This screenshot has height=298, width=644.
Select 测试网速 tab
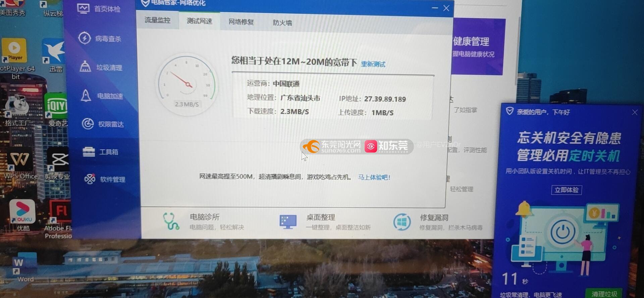coord(200,21)
